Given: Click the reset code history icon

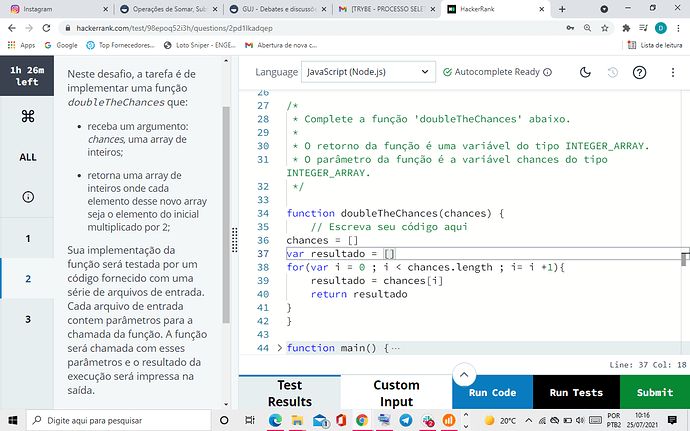Looking at the screenshot, I should coord(612,72).
